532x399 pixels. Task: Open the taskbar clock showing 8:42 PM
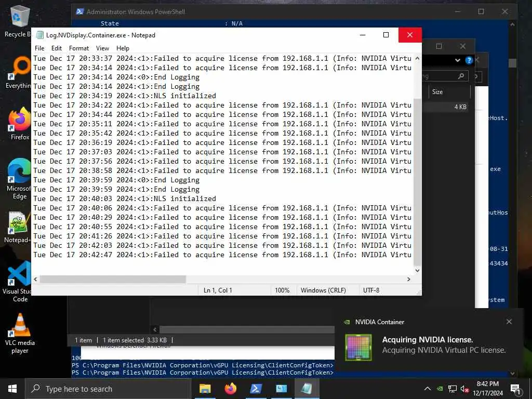pos(488,389)
